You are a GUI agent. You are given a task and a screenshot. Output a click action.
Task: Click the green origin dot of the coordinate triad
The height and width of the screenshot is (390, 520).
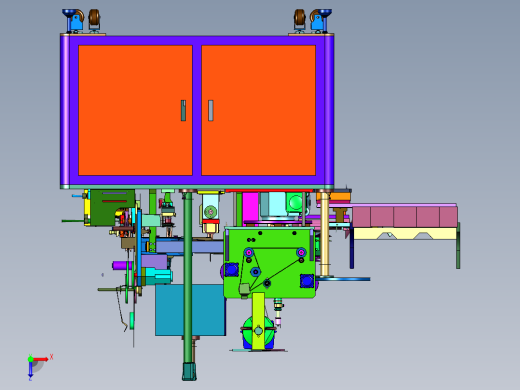[x=30, y=359]
